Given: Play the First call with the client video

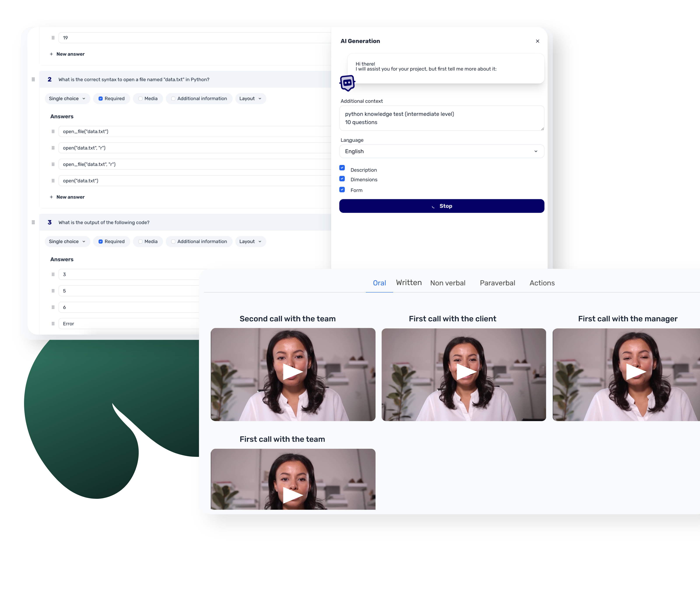Looking at the screenshot, I should point(467,372).
